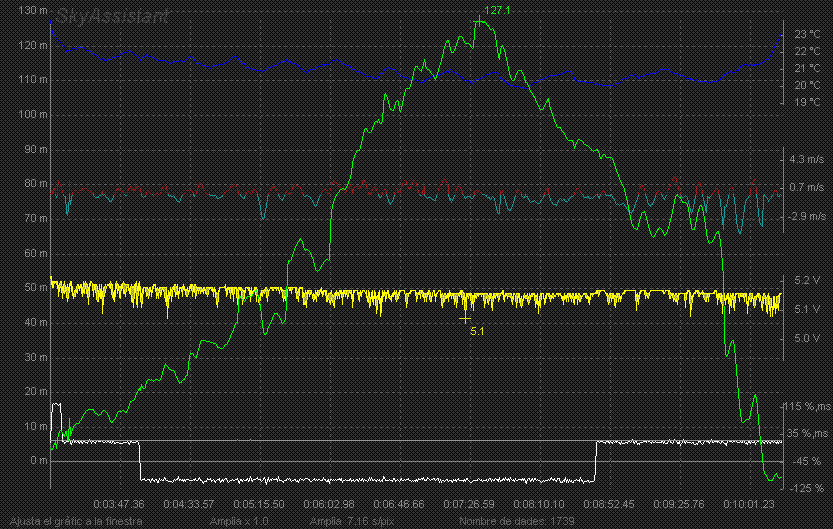Viewport: 833px width, 529px height.
Task: Click the 23 °C temperature axis label
Action: tap(807, 34)
